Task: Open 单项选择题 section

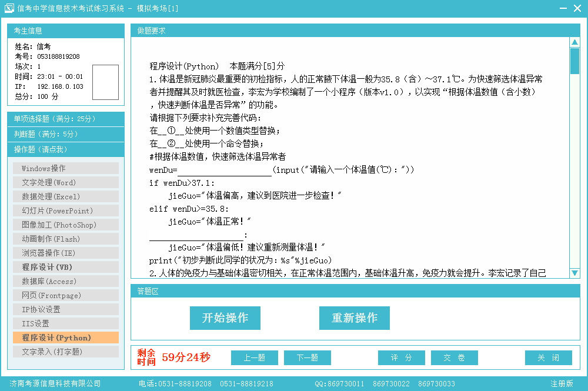Action: 66,119
